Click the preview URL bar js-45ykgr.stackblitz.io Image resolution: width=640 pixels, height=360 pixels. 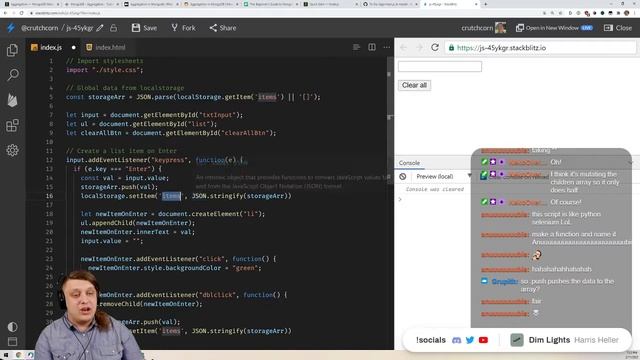click(540, 48)
